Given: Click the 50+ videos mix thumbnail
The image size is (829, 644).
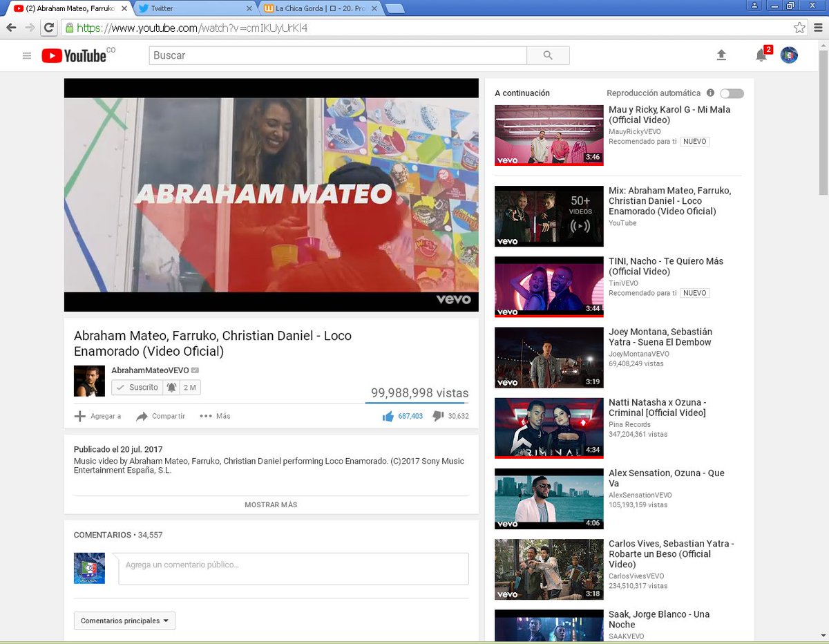Looking at the screenshot, I should pos(549,216).
